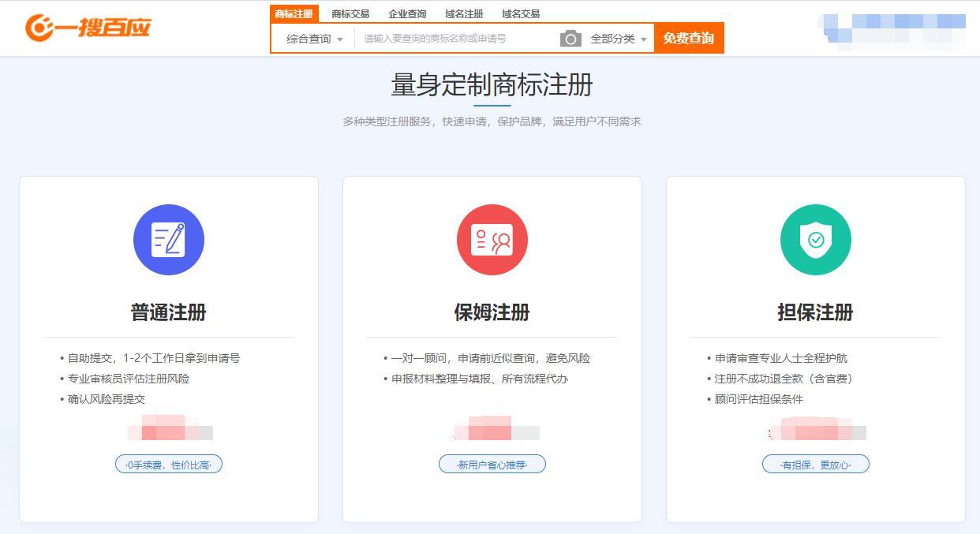Click the red 保姆注册 ID card icon
Screen dimensions: 980x534
(492, 240)
